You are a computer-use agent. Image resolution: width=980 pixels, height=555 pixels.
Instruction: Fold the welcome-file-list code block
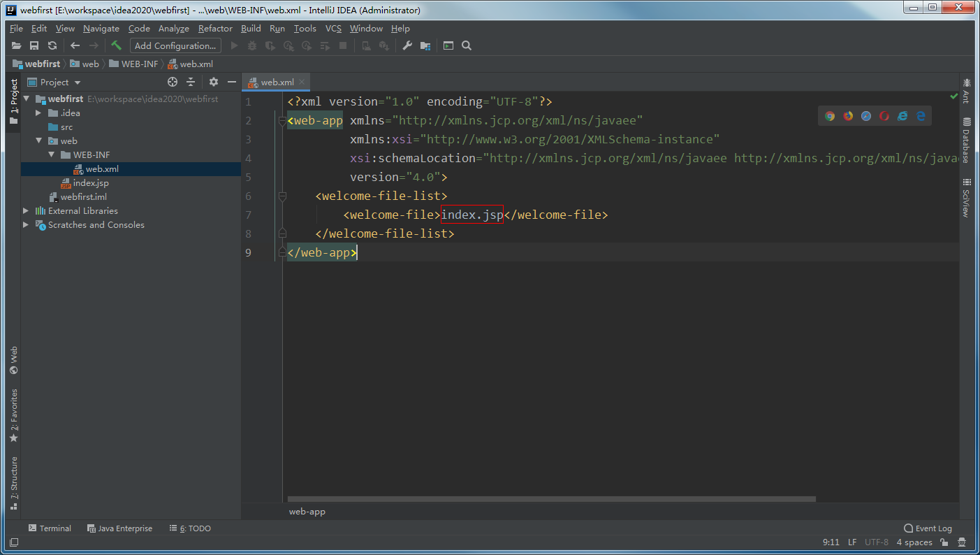tap(282, 196)
